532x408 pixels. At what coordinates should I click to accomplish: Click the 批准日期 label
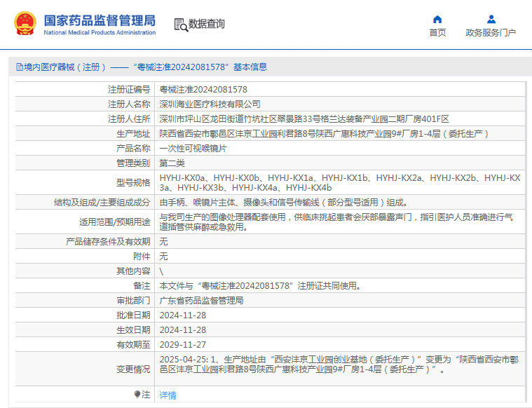pyautogui.click(x=133, y=315)
